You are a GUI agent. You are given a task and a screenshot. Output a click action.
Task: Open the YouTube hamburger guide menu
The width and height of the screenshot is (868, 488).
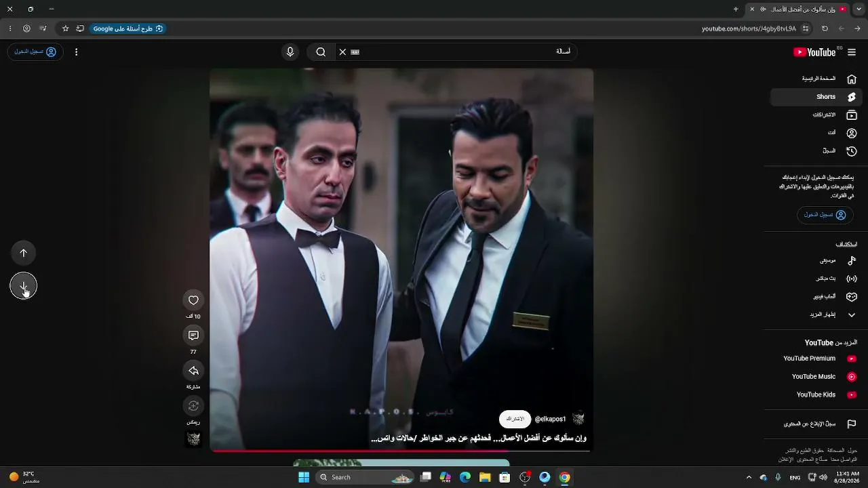[x=852, y=52]
